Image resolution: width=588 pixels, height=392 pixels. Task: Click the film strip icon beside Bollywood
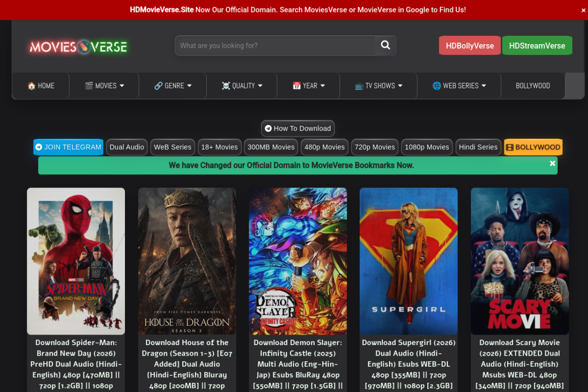tap(509, 147)
